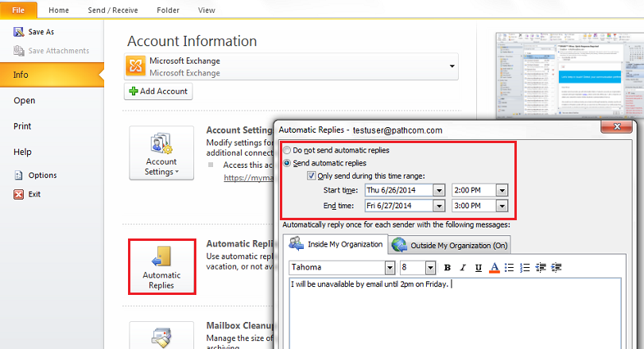
Task: Open the https://myma... web access link
Action: pyautogui.click(x=249, y=178)
